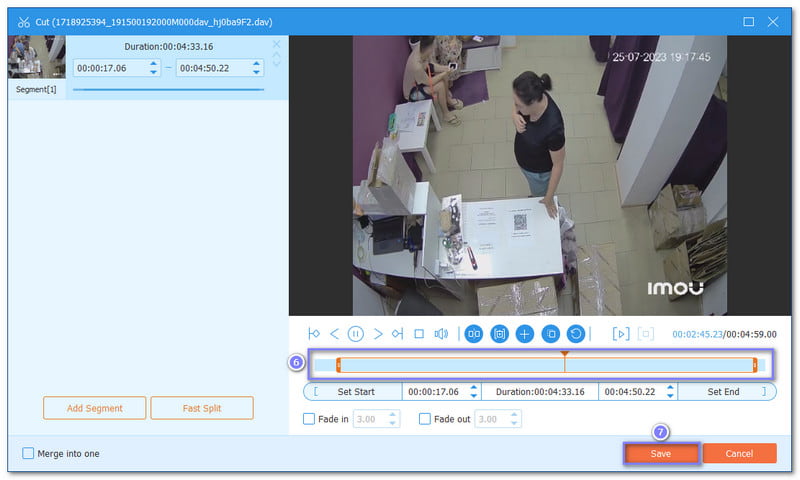Mute the volume speaker icon
This screenshot has width=800, height=480.
click(441, 334)
